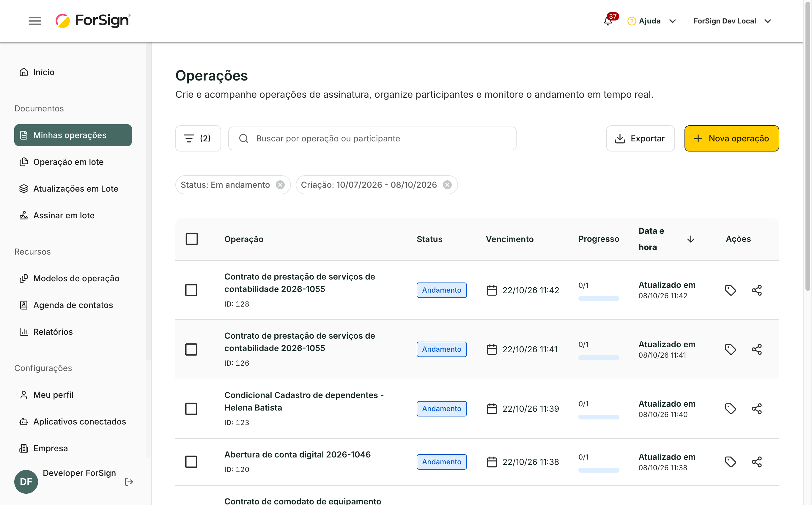Open Minhas operações in sidebar

tap(73, 135)
